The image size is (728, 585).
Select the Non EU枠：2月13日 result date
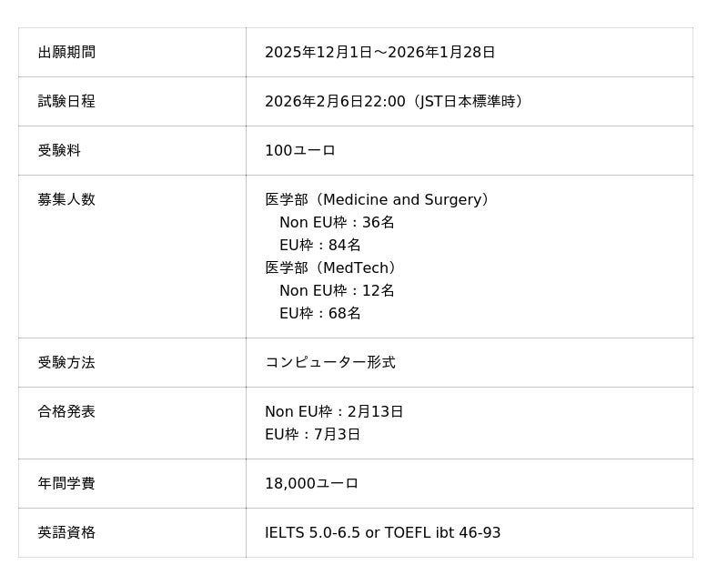[334, 412]
